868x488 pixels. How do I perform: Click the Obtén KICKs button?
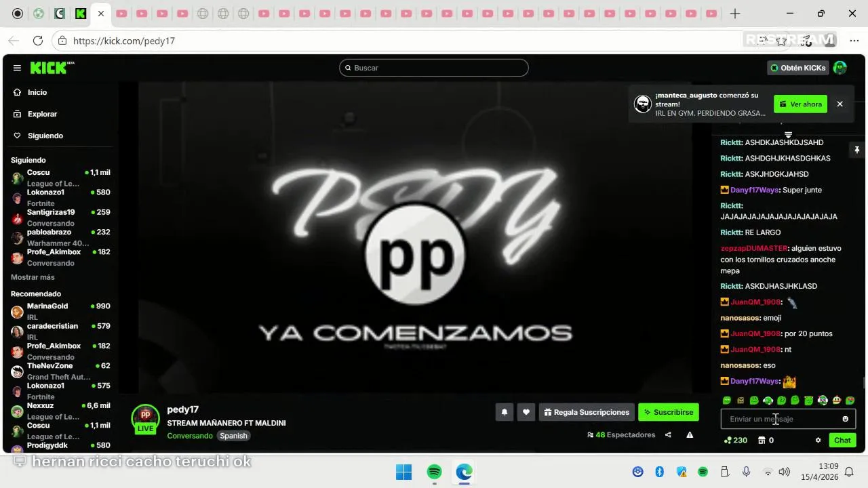(x=797, y=68)
